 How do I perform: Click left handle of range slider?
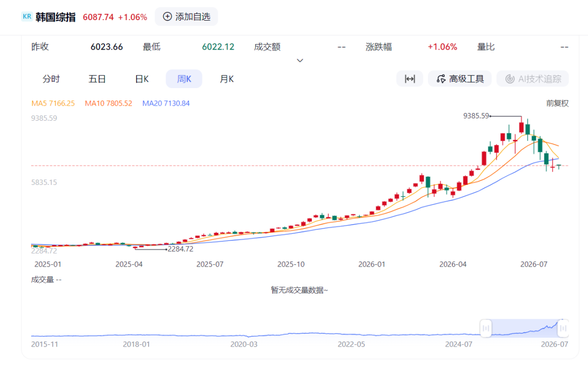pyautogui.click(x=486, y=328)
